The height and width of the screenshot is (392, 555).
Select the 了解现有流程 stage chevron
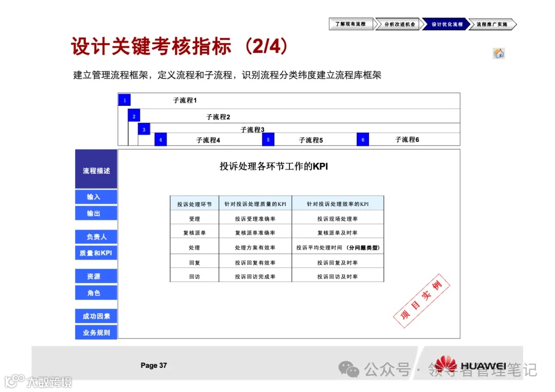tap(351, 24)
